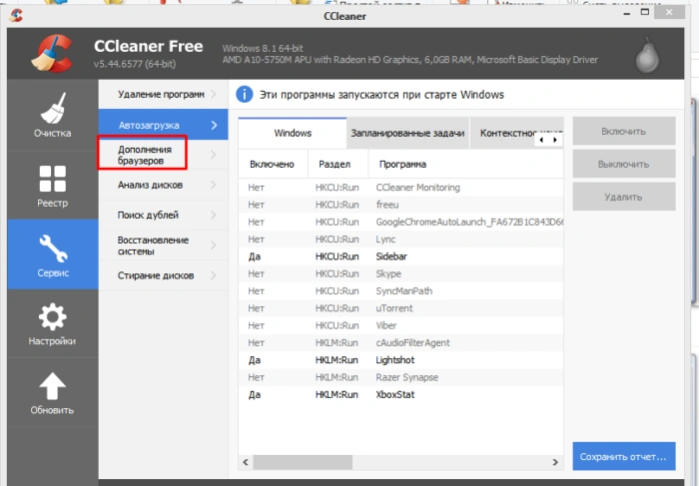Close the CCleaner window

[669, 12]
